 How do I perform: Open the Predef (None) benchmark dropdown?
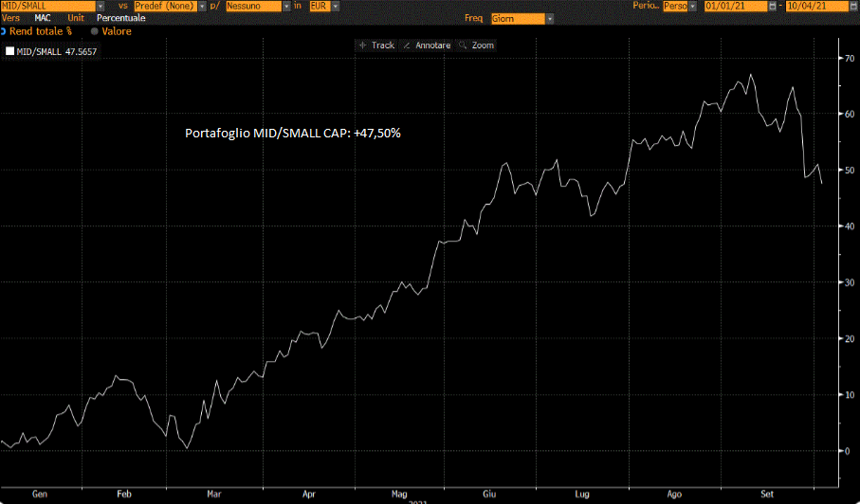tap(201, 6)
